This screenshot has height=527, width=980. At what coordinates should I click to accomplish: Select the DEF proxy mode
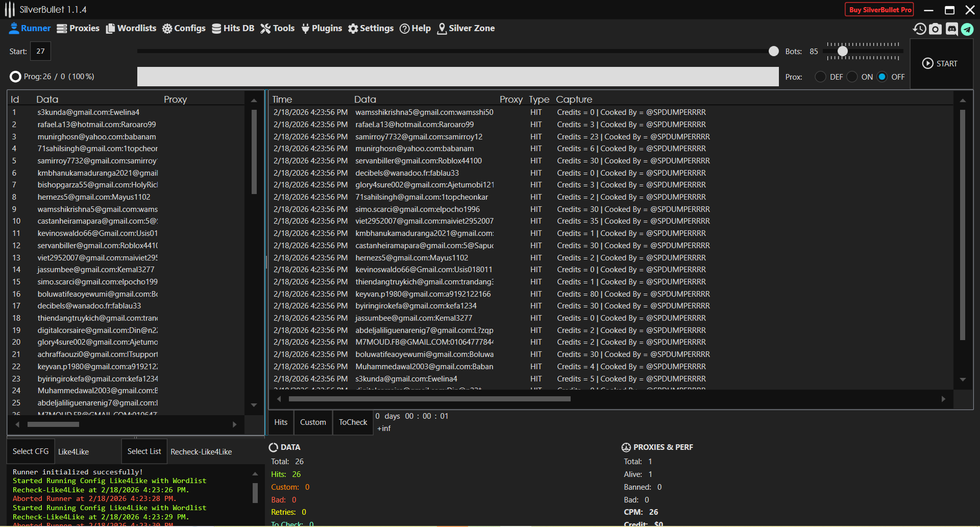pos(820,77)
